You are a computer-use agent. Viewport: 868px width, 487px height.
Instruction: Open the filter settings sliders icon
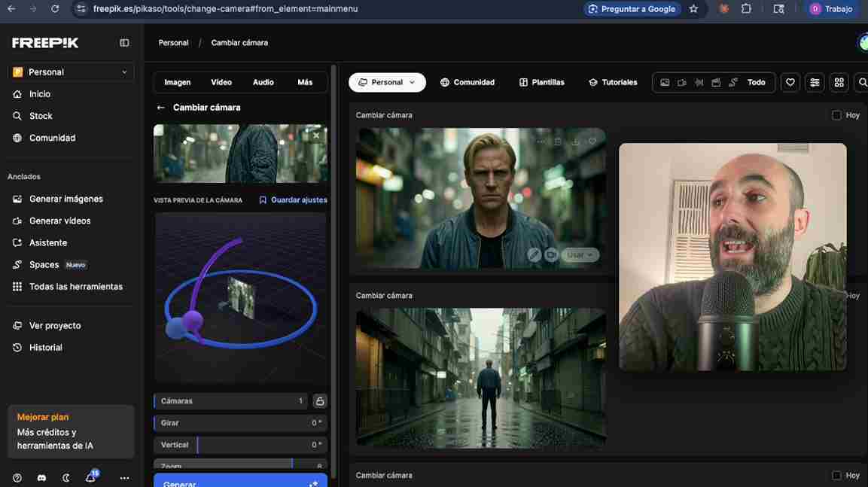tap(814, 82)
